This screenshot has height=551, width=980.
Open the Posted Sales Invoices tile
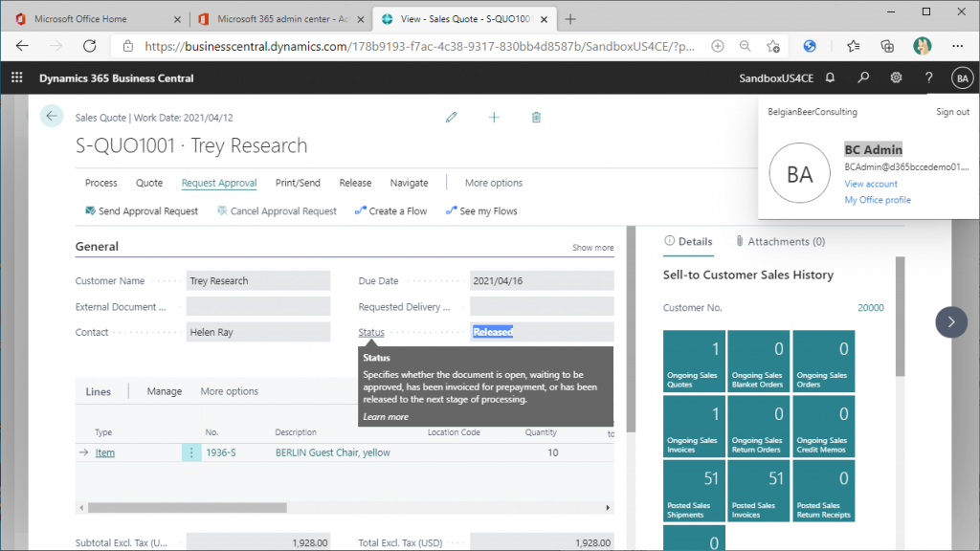pyautogui.click(x=759, y=491)
